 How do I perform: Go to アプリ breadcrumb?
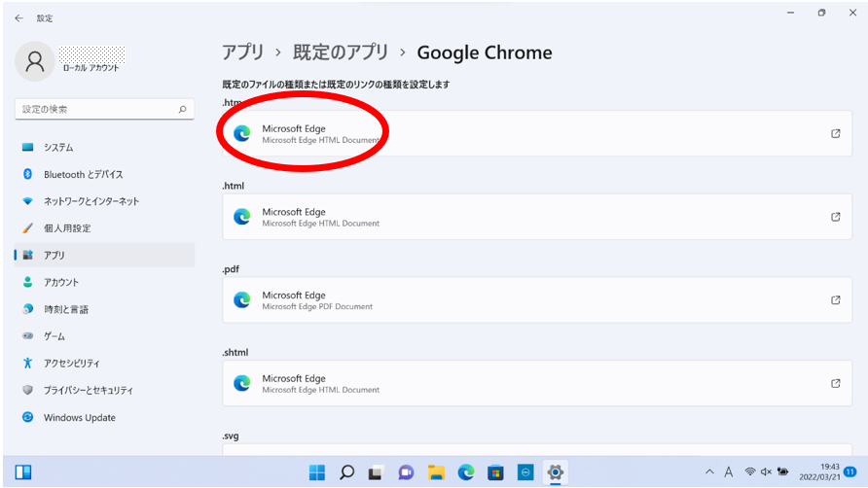(x=243, y=52)
